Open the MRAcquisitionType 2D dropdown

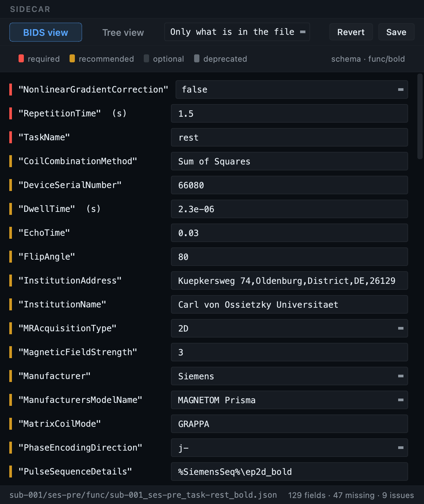pyautogui.click(x=289, y=328)
